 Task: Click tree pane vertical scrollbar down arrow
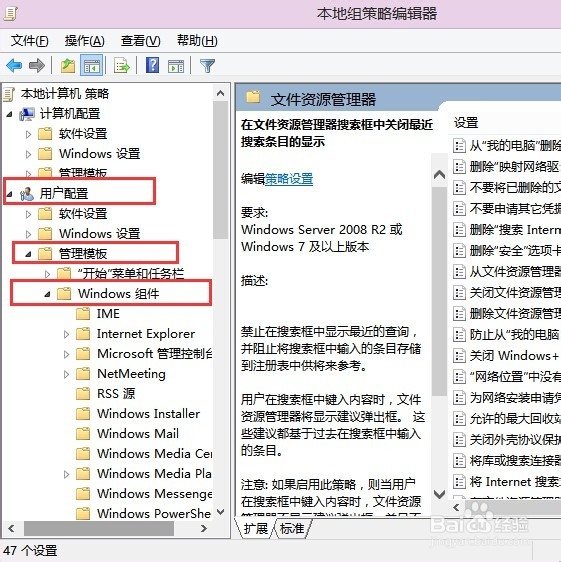pos(221,512)
